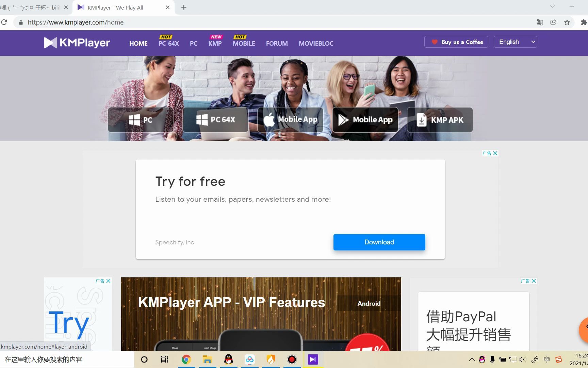Open the MOBILE nav item

[244, 43]
